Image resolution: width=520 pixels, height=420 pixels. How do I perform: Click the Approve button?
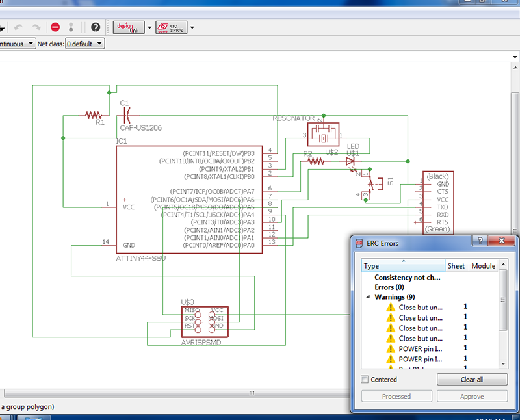point(472,396)
